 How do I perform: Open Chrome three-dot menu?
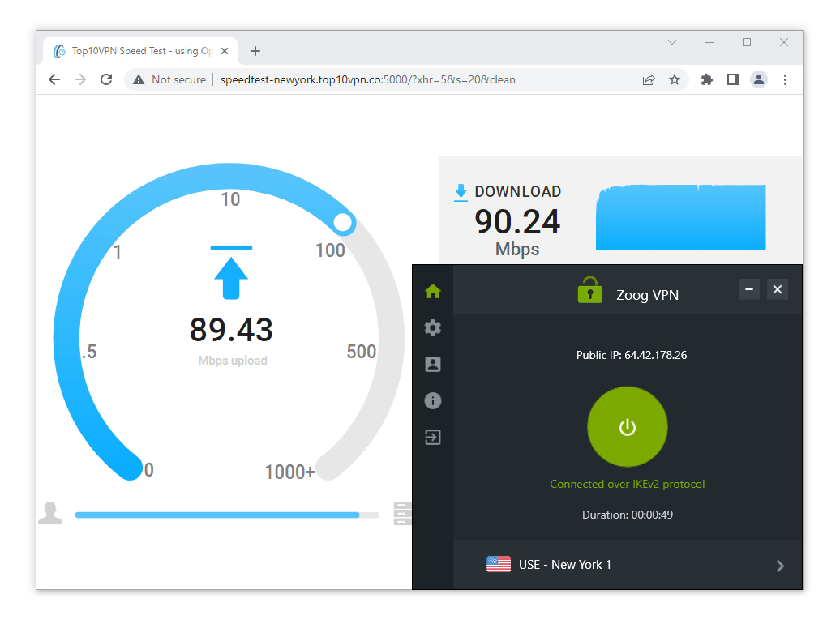click(x=784, y=79)
